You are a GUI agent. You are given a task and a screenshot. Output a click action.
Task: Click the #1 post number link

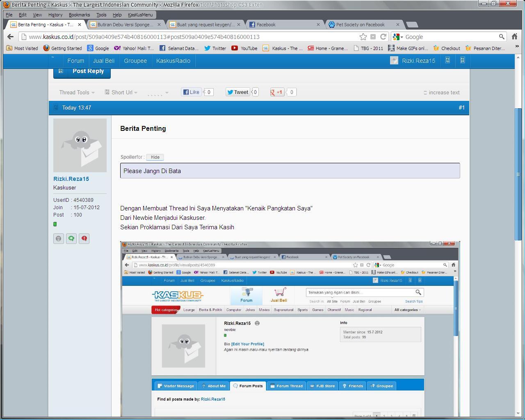tap(461, 107)
